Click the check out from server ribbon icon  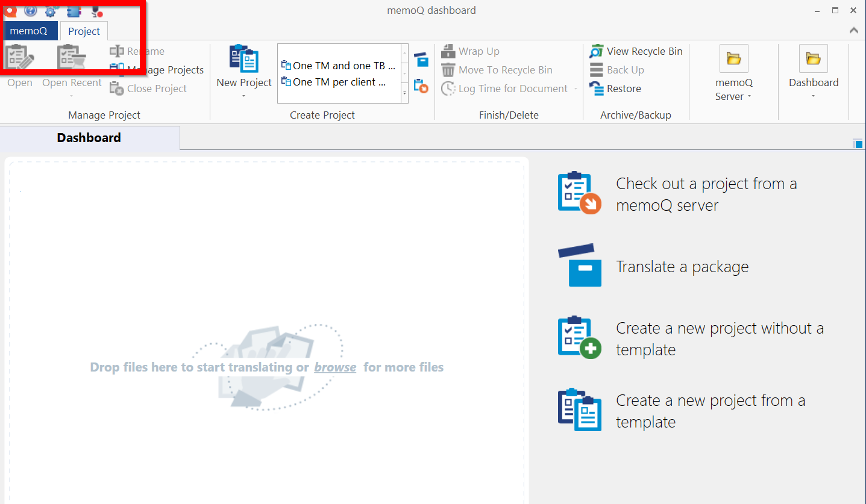[421, 86]
